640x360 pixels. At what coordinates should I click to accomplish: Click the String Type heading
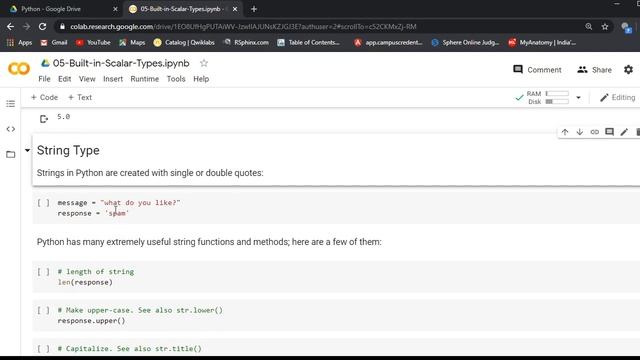(68, 150)
